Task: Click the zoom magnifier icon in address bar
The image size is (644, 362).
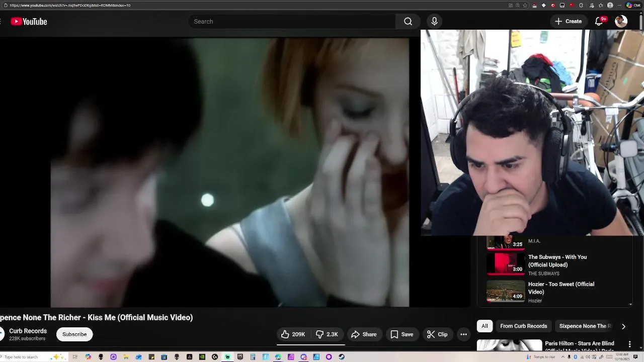Action: pos(517,5)
